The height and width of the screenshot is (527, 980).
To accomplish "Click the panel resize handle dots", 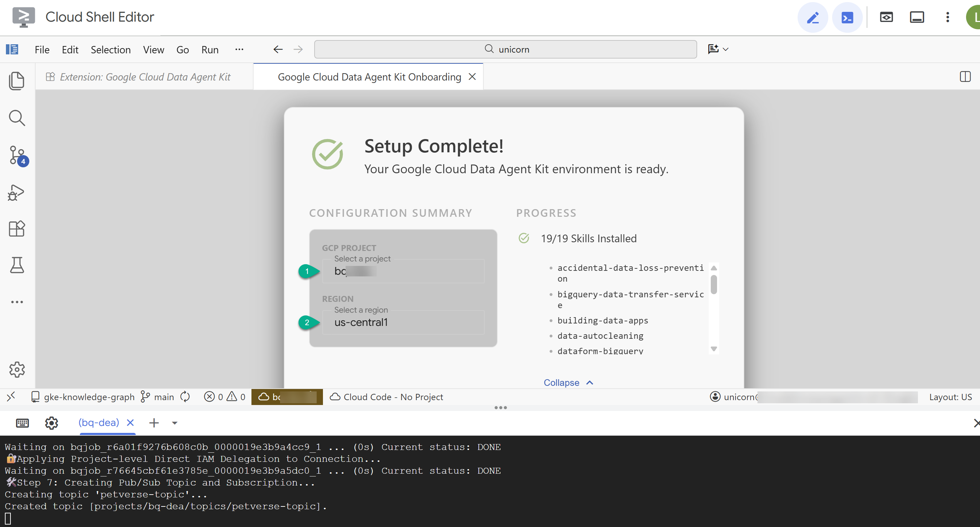I will click(500, 407).
